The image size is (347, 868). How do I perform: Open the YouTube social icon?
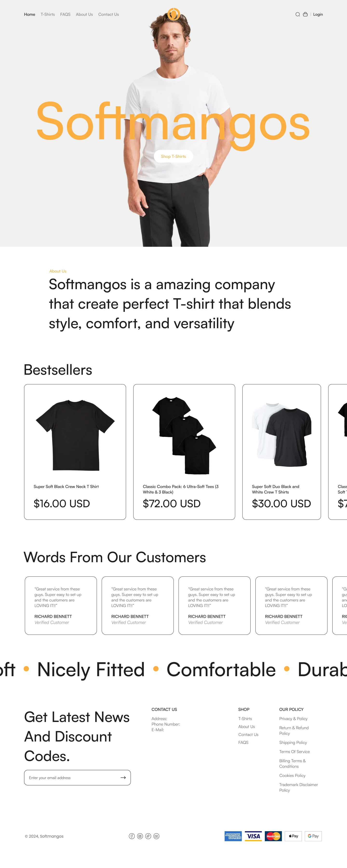[x=156, y=836]
